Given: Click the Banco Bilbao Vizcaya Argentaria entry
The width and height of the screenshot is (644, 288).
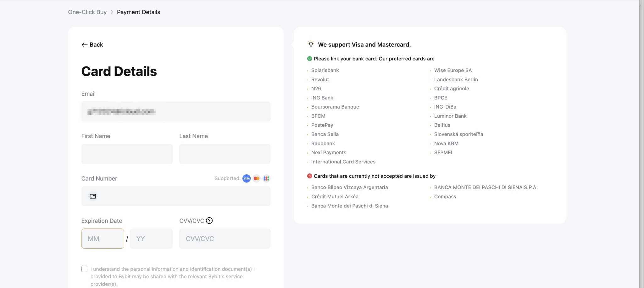Looking at the screenshot, I should [349, 187].
